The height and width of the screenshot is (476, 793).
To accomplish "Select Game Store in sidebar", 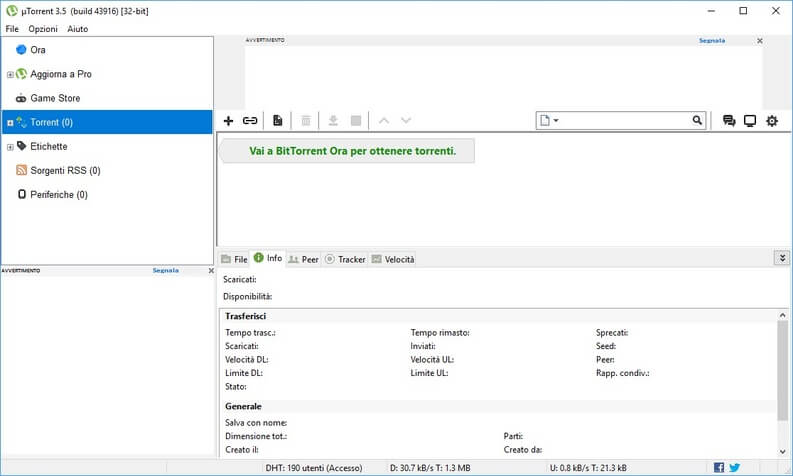I will (107, 98).
